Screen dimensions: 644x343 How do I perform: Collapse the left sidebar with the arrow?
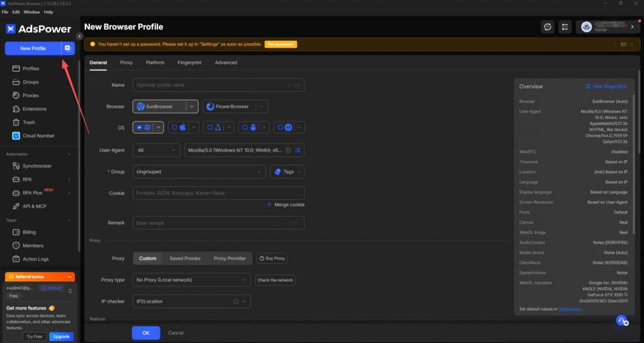[x=80, y=37]
